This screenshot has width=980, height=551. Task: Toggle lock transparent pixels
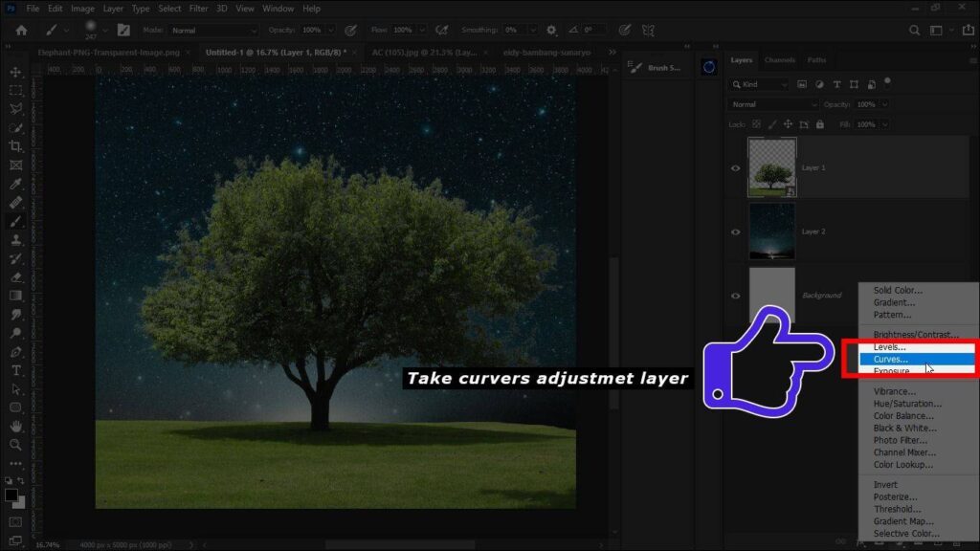[x=756, y=124]
